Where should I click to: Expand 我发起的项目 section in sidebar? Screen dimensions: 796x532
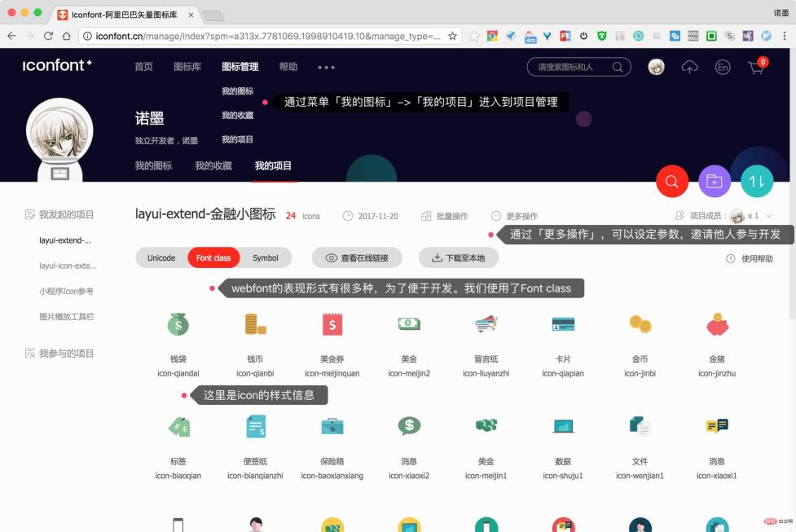click(59, 215)
